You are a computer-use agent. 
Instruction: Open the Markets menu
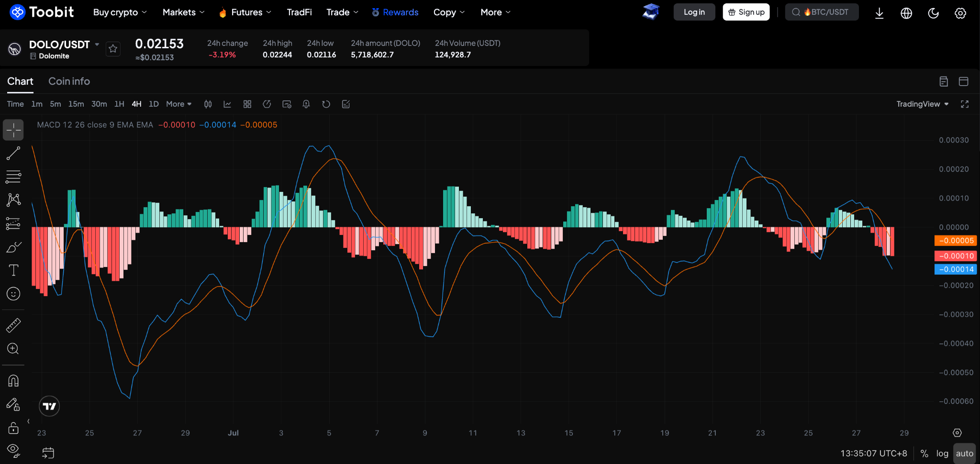(183, 12)
